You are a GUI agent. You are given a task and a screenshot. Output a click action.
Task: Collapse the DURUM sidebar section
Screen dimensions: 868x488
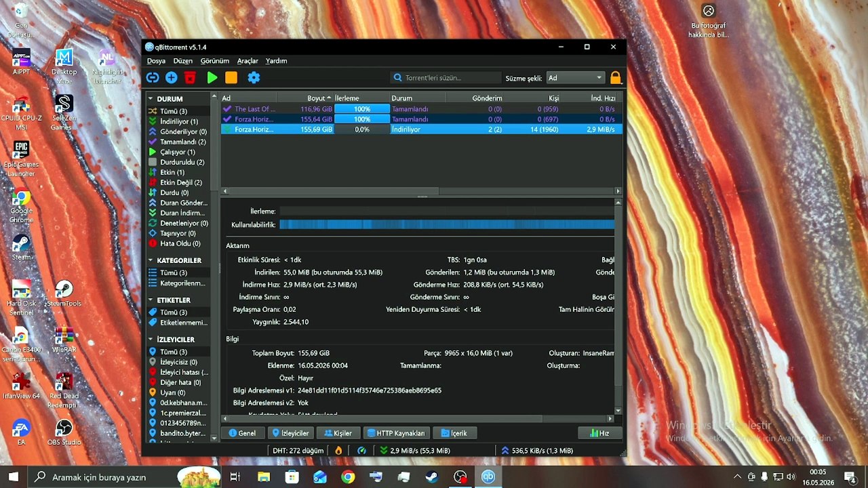pyautogui.click(x=151, y=99)
